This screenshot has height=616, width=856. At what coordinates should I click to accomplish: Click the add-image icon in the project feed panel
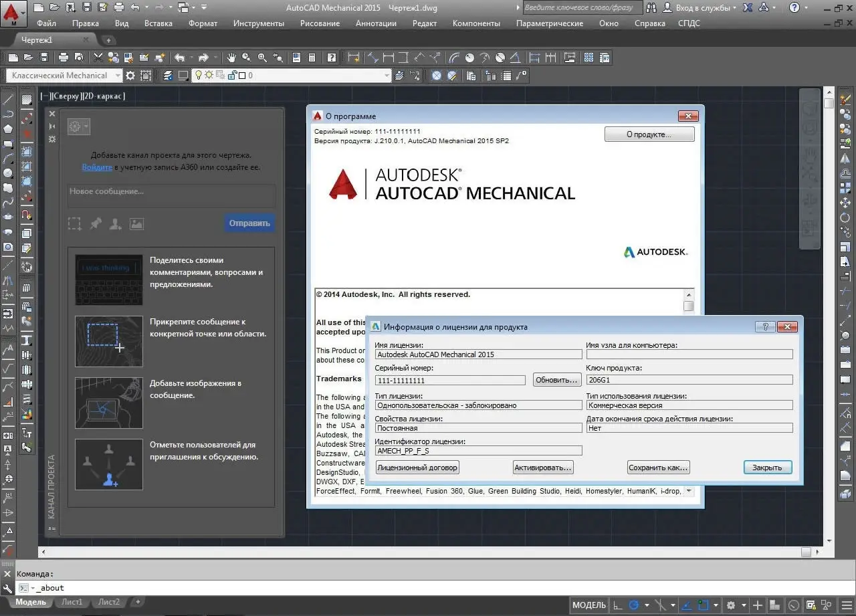tap(136, 224)
